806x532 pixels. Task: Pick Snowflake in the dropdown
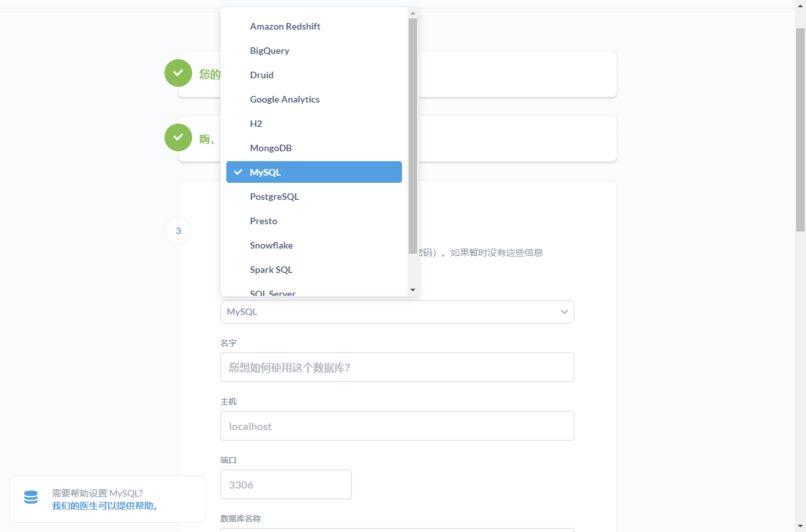click(x=314, y=245)
